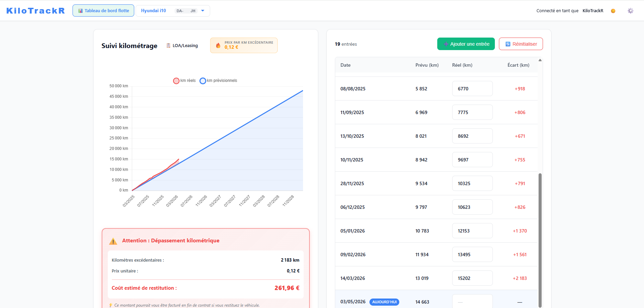Image resolution: width=644 pixels, height=308 pixels.
Task: Click the 19 entrées counter
Action: (x=346, y=44)
